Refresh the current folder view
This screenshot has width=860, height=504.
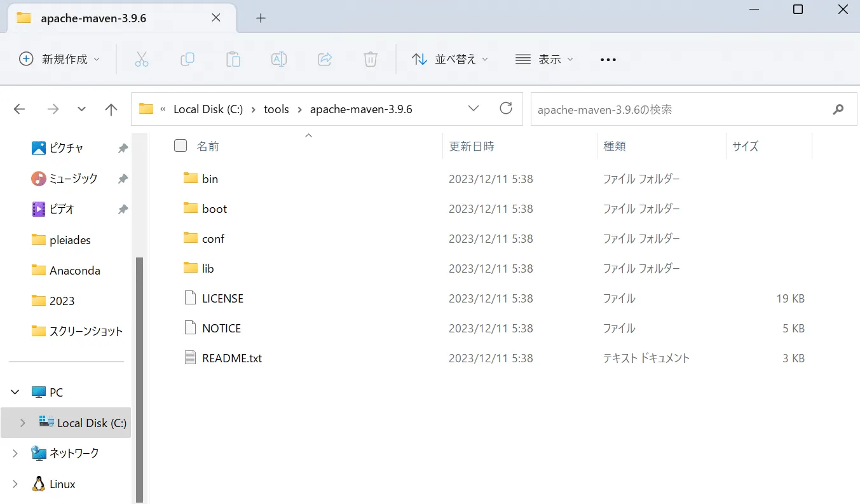pyautogui.click(x=506, y=109)
